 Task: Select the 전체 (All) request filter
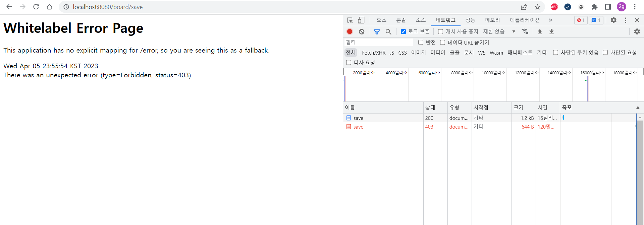point(351,53)
